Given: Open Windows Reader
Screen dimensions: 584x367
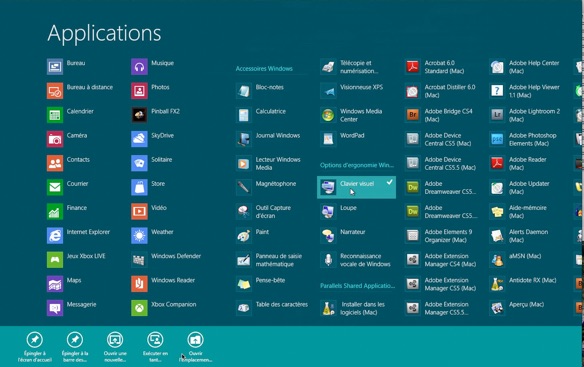Looking at the screenshot, I should [163, 284].
